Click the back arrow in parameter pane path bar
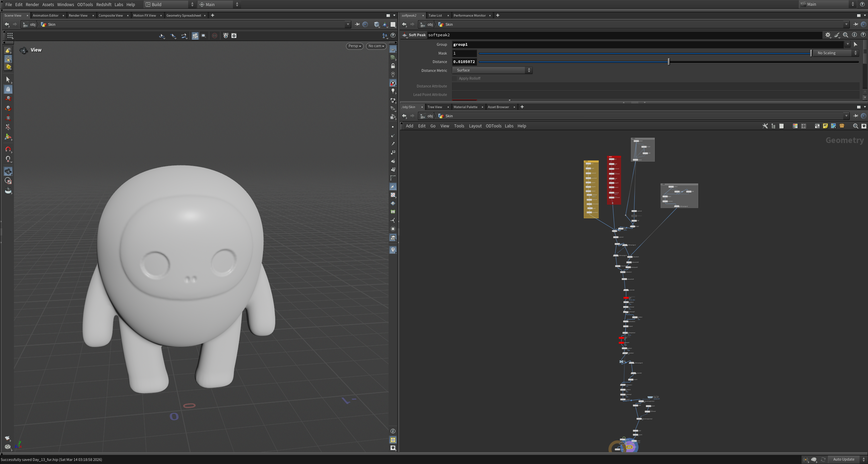 tap(404, 24)
